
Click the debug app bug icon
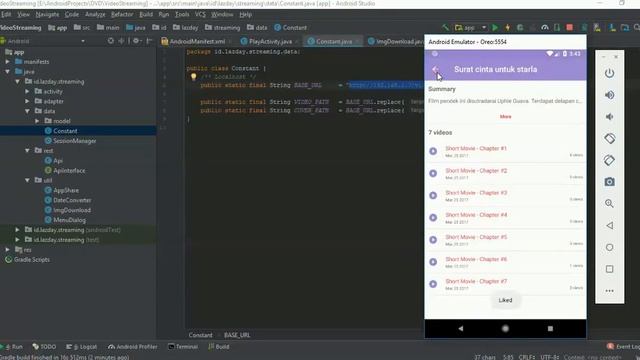pos(520,28)
